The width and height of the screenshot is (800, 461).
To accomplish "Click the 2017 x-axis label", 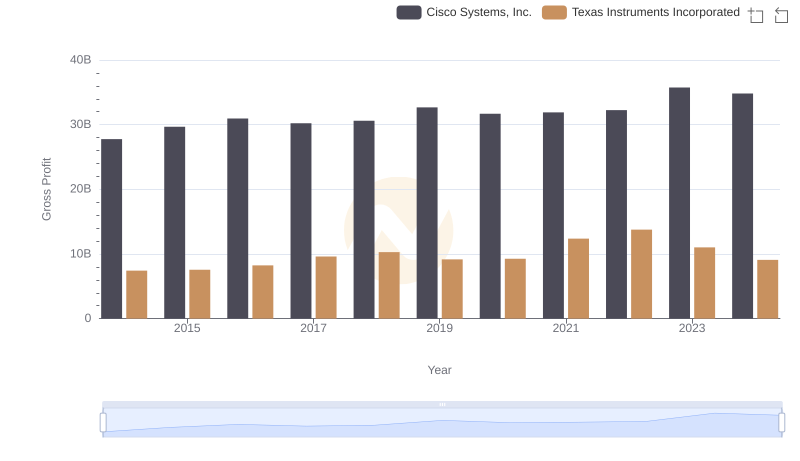I will [313, 328].
